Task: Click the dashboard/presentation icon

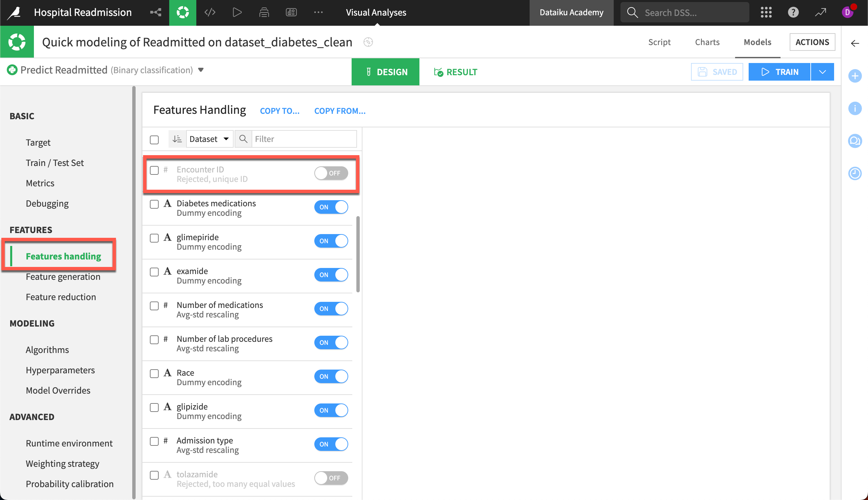Action: (x=292, y=13)
